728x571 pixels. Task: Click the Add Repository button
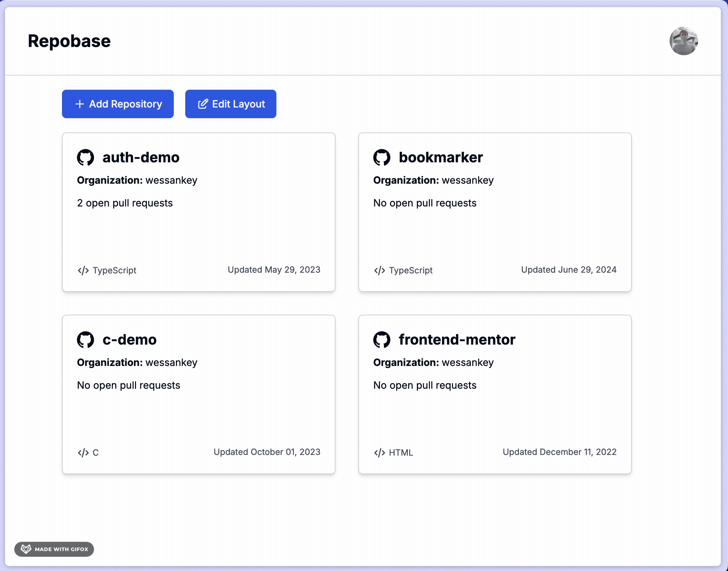tap(118, 104)
